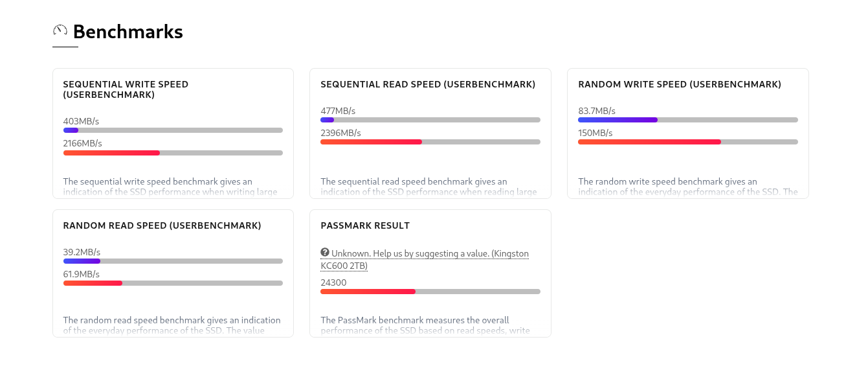Click the 39.2MB/s random read bar
Image resolution: width=868 pixels, height=368 pixels.
point(173,261)
